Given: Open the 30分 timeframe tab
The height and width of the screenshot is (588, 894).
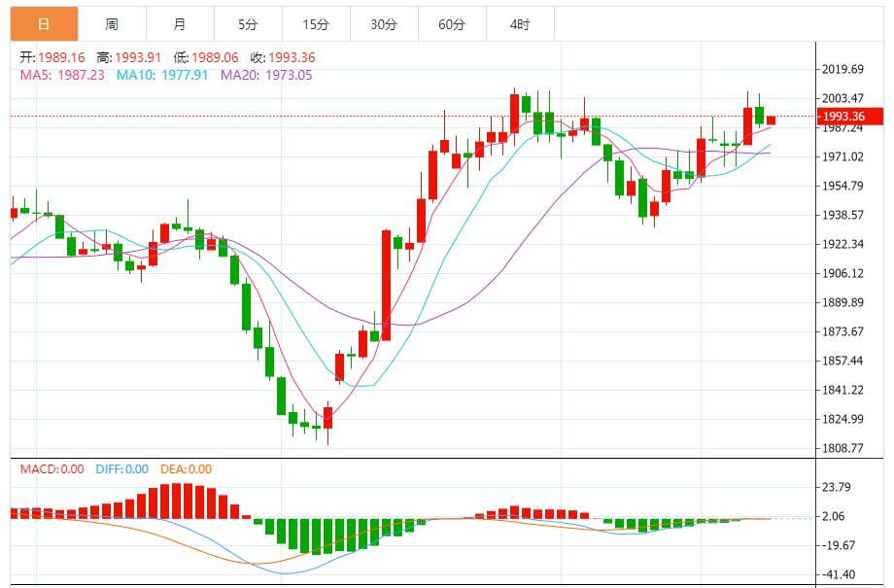Looking at the screenshot, I should point(384,24).
